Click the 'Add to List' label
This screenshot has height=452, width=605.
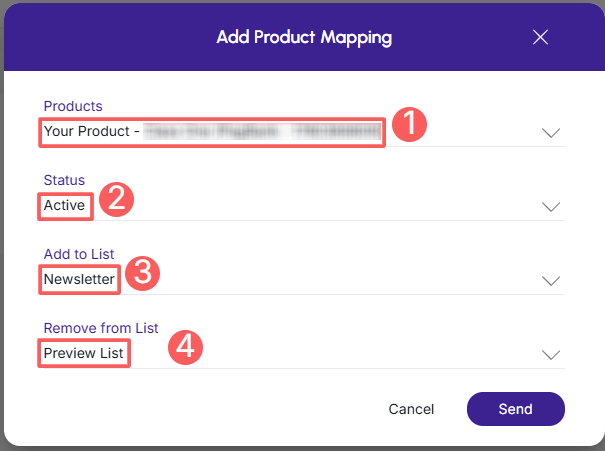pos(79,254)
